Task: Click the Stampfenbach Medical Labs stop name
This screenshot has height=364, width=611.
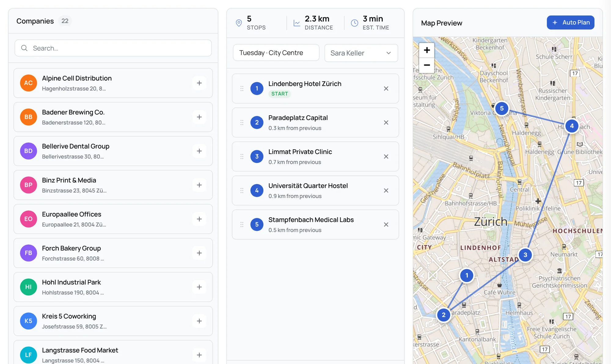Action: pyautogui.click(x=311, y=220)
